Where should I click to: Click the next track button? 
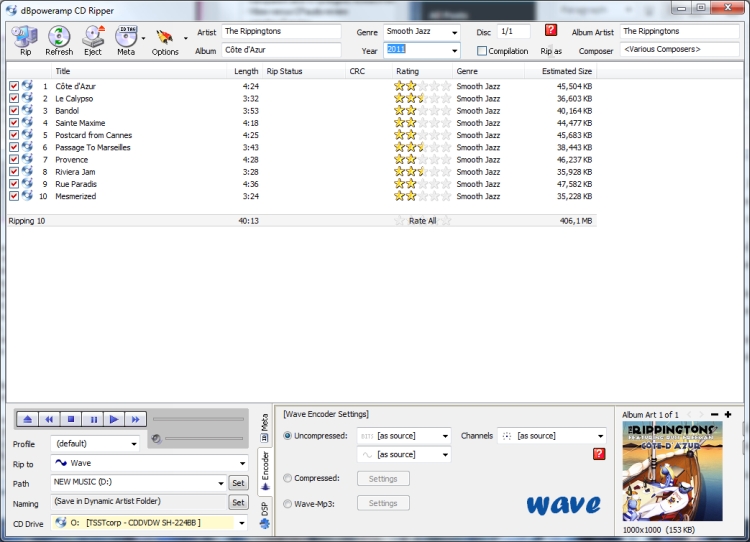pyautogui.click(x=135, y=419)
